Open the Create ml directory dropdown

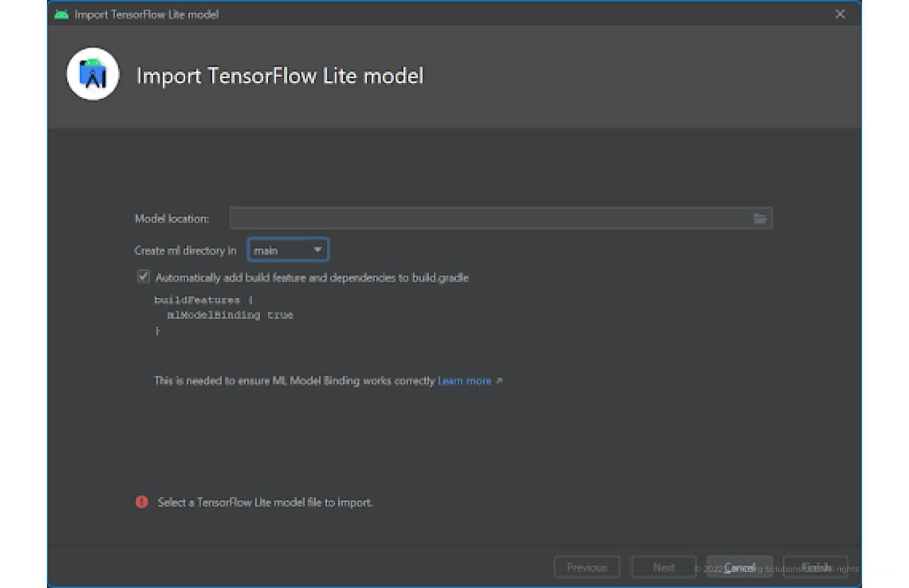(x=288, y=250)
